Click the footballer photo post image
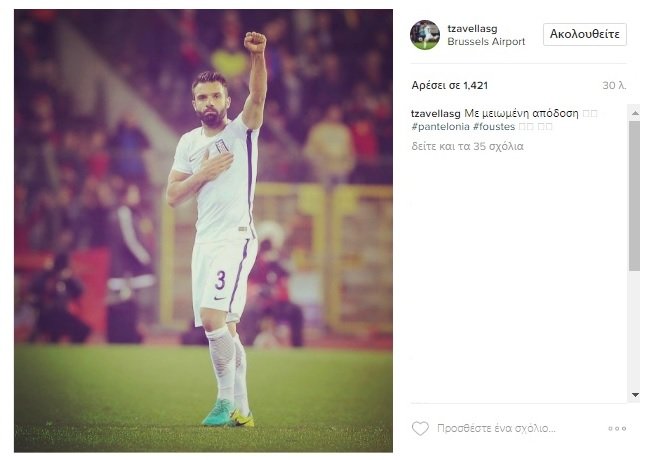The height and width of the screenshot is (460, 650). click(x=203, y=230)
